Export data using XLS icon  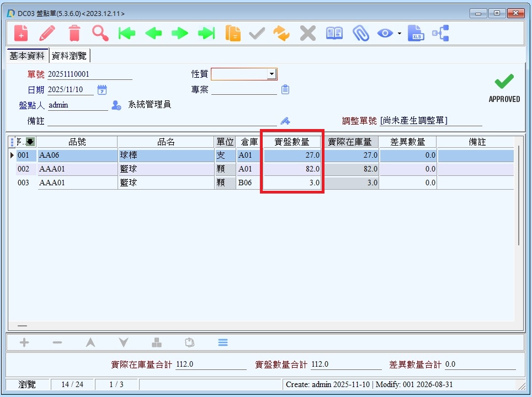tap(416, 33)
